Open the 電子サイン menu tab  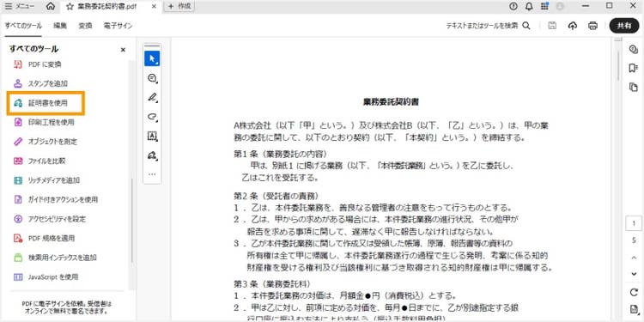pyautogui.click(x=118, y=26)
